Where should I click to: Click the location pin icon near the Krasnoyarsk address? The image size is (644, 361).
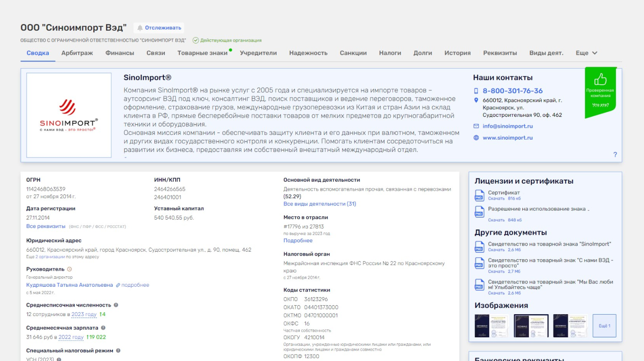[x=475, y=99]
